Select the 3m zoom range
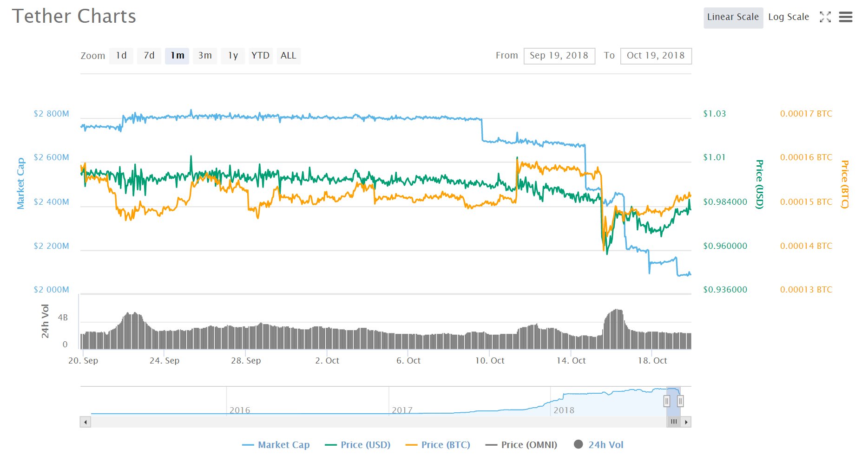This screenshot has height=455, width=868. [x=205, y=56]
